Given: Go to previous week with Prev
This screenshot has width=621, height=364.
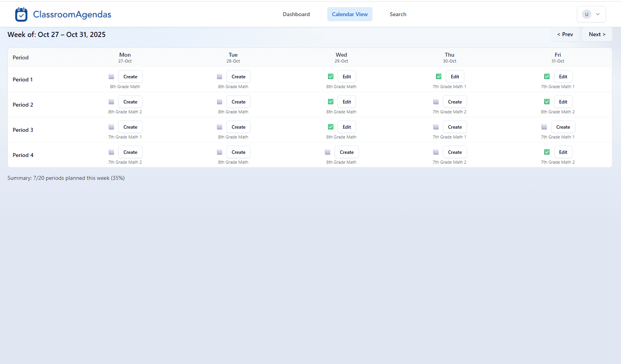Looking at the screenshot, I should tap(565, 35).
